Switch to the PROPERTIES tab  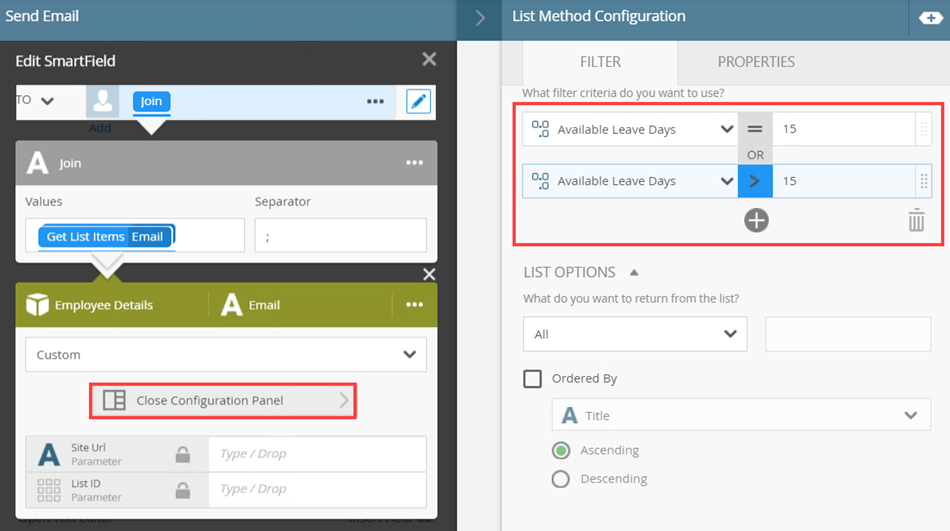point(756,62)
